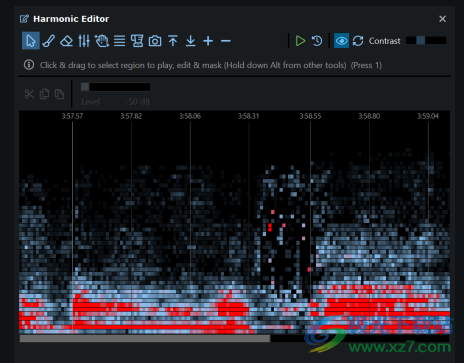This screenshot has width=464, height=363.
Task: Click the clone stamp tool icon
Action: click(x=137, y=41)
